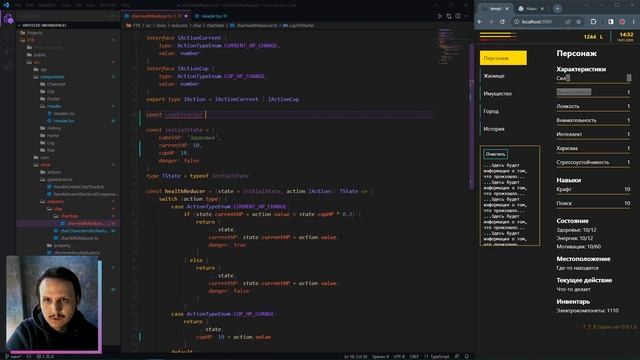The width and height of the screenshot is (640, 360).
Task: Click the browser side panel icon
Action: [x=611, y=22]
